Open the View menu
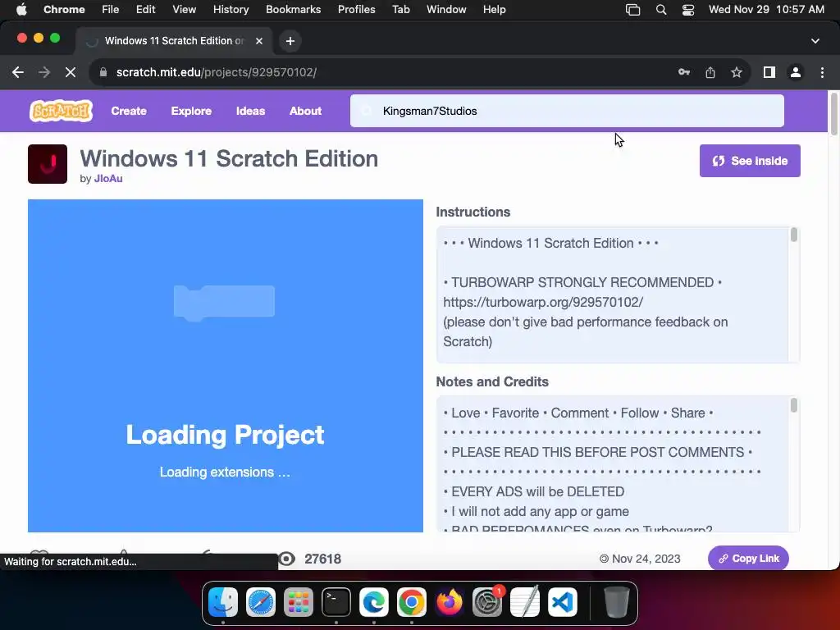This screenshot has height=630, width=840. pyautogui.click(x=185, y=10)
